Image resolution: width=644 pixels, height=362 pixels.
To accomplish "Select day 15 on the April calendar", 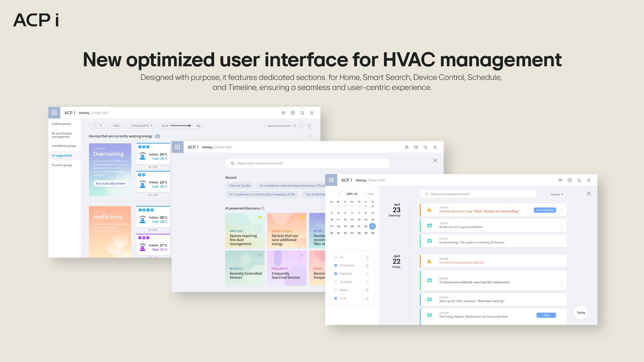I will tap(365, 220).
